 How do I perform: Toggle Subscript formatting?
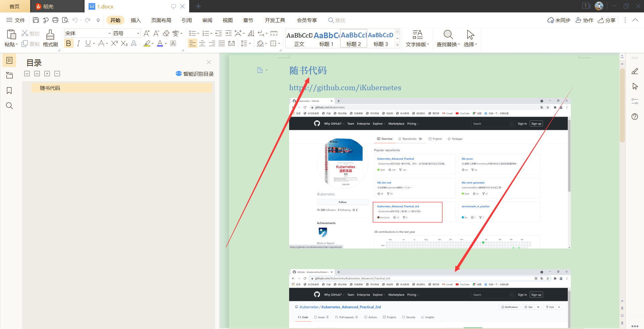pos(124,43)
